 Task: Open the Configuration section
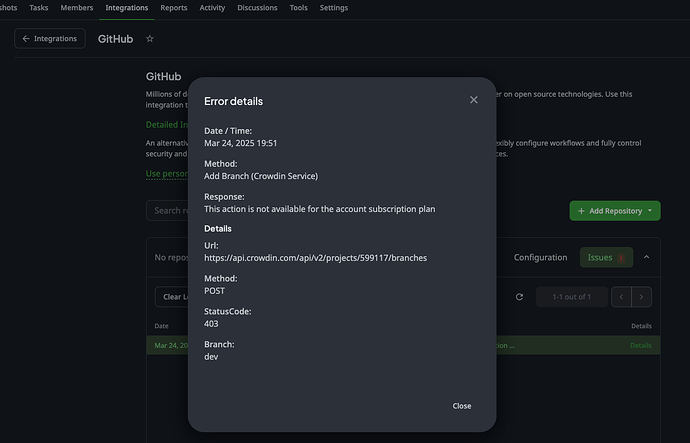540,257
